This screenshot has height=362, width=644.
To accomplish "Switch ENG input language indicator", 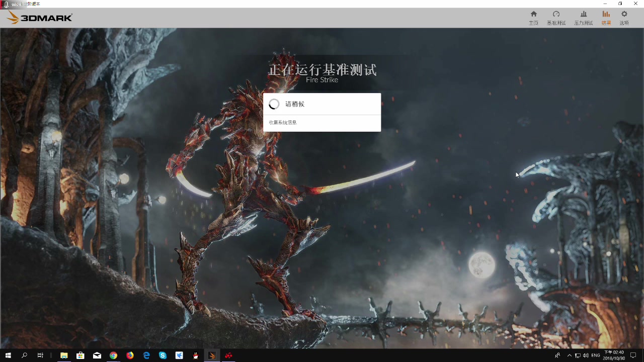I will tap(596, 355).
